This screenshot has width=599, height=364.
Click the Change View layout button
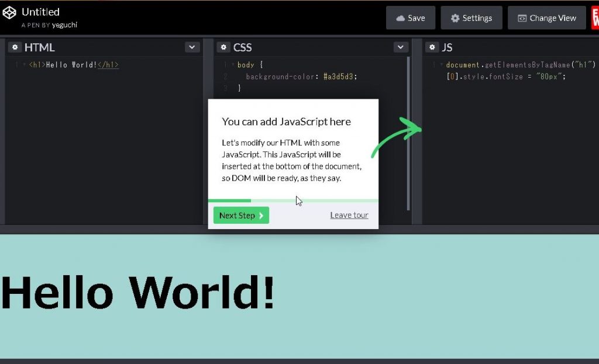point(547,18)
